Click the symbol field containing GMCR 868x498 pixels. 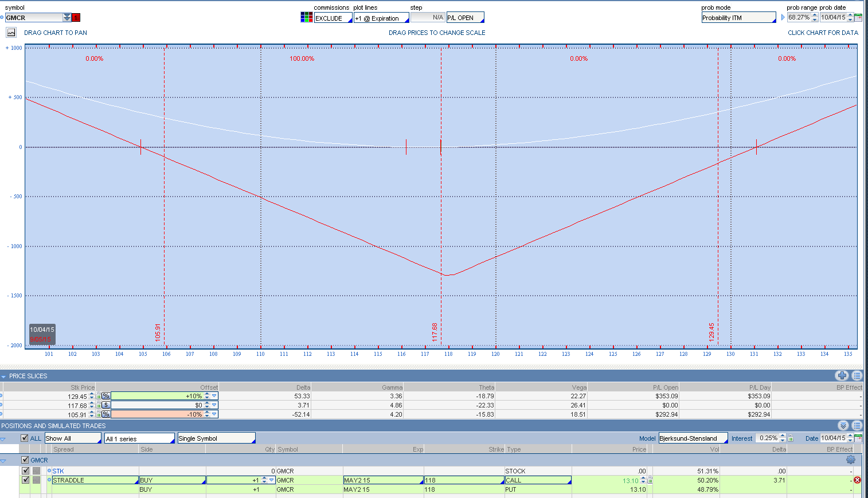(34, 18)
